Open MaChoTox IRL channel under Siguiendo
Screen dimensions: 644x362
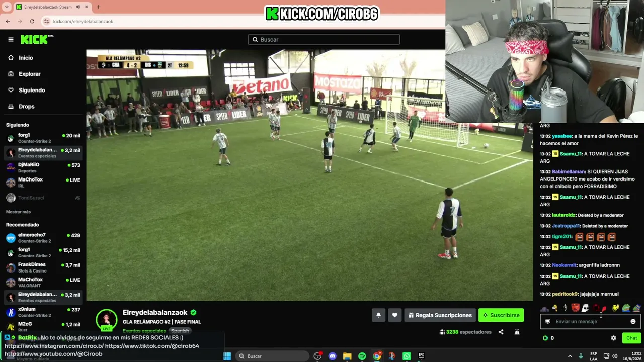tap(43, 183)
